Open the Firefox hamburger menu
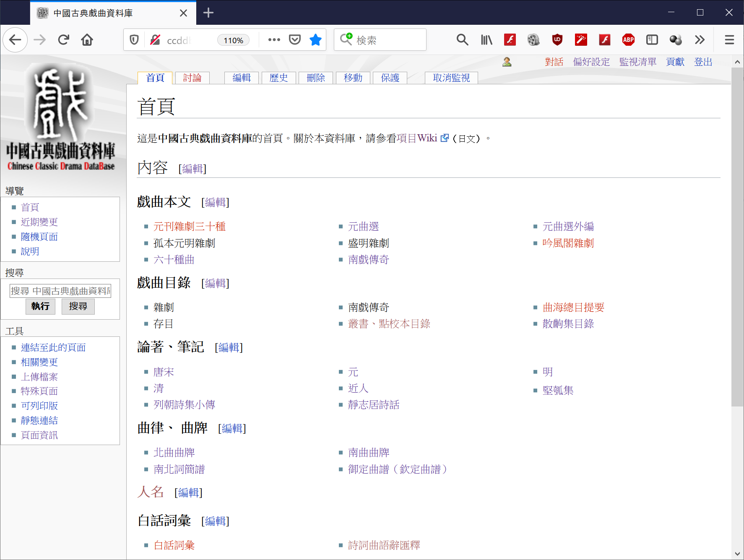This screenshot has width=744, height=560. click(x=729, y=40)
